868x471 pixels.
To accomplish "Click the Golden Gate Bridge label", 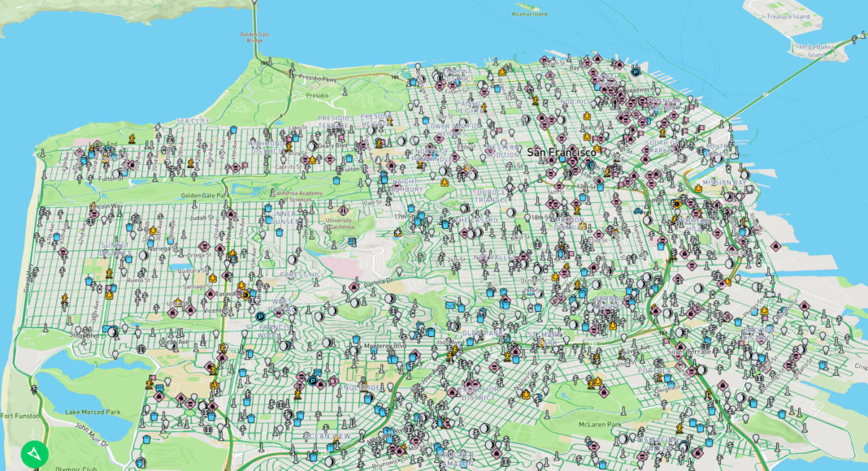I will (x=254, y=37).
